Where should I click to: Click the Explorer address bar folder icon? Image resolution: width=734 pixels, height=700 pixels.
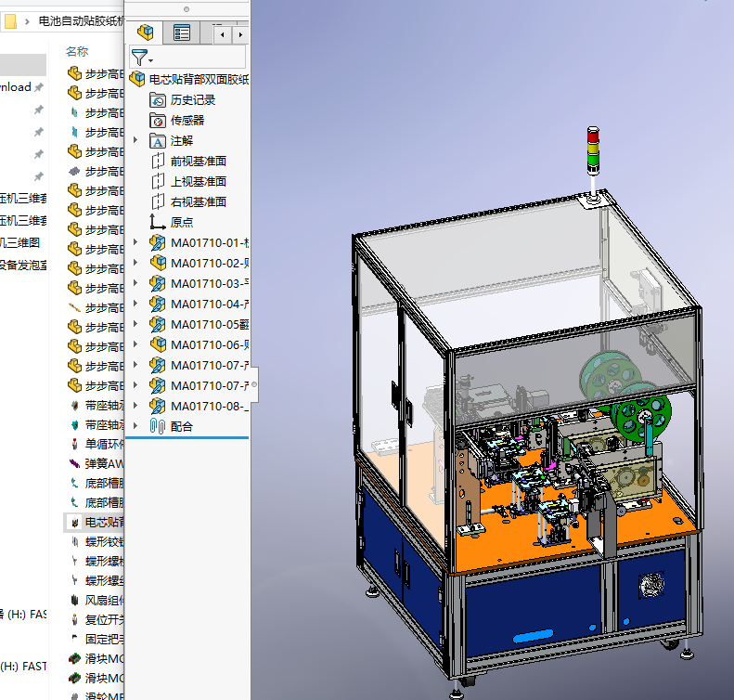pyautogui.click(x=10, y=21)
